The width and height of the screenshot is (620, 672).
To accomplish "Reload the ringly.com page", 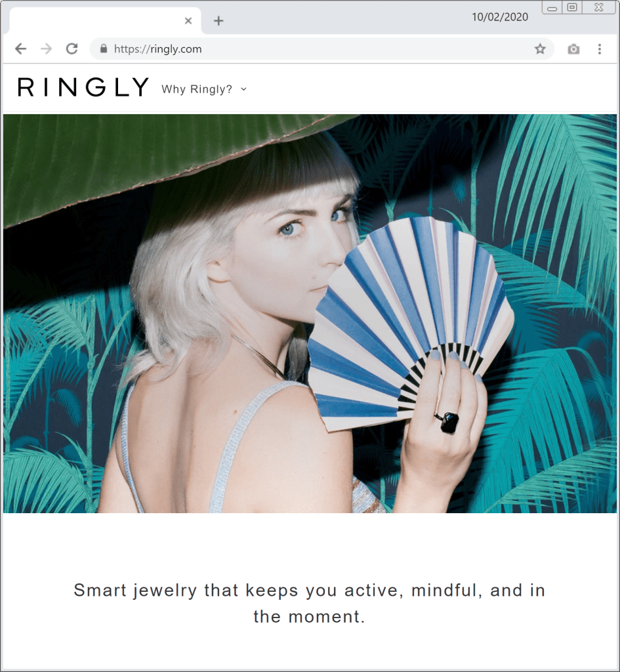I will coord(72,49).
